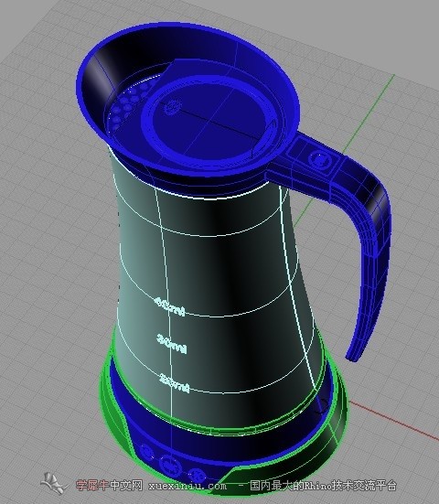Screen dimensions: 439x504
Task: Click the round button on handle top
Action: pyautogui.click(x=319, y=160)
